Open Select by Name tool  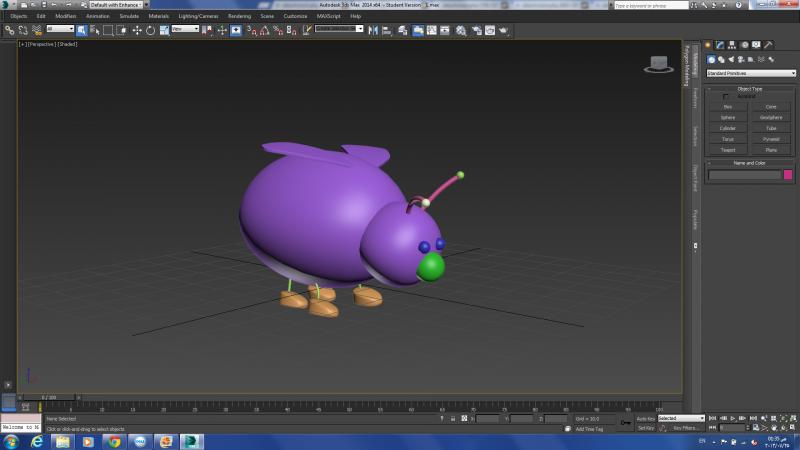(95, 31)
